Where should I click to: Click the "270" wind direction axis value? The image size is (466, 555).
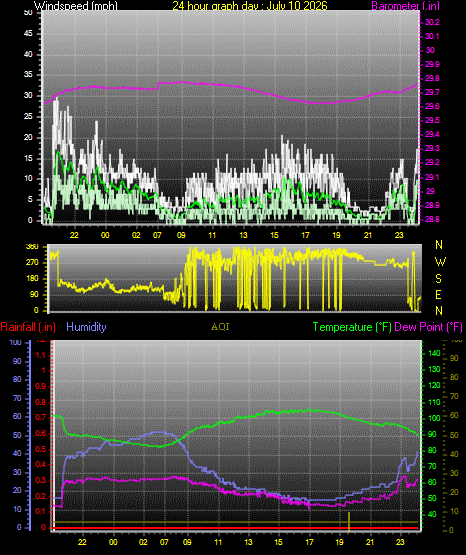click(x=32, y=262)
